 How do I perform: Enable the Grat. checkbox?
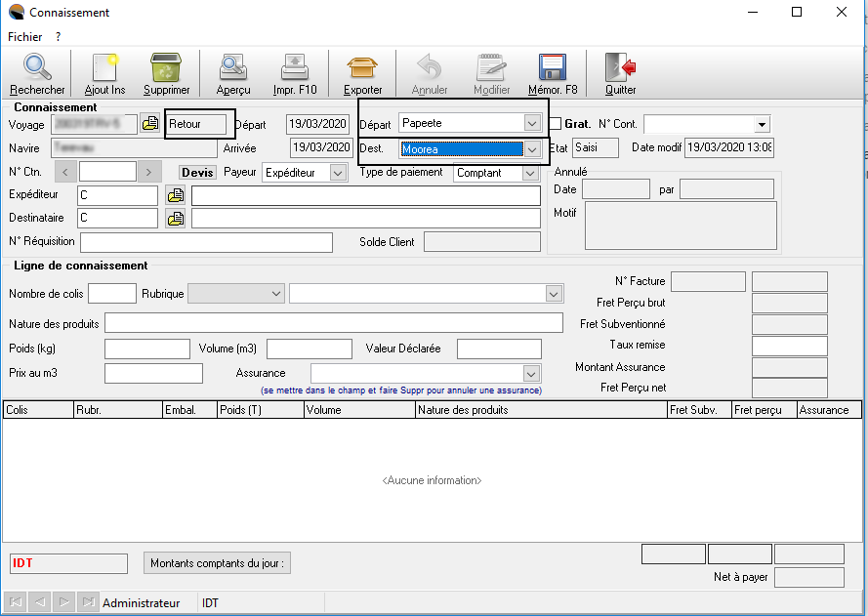tap(556, 124)
